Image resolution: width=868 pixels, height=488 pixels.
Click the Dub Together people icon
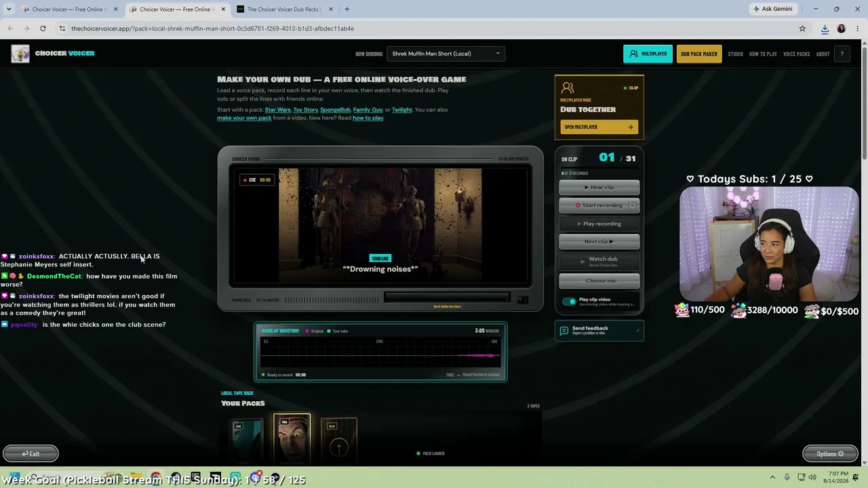pos(568,88)
